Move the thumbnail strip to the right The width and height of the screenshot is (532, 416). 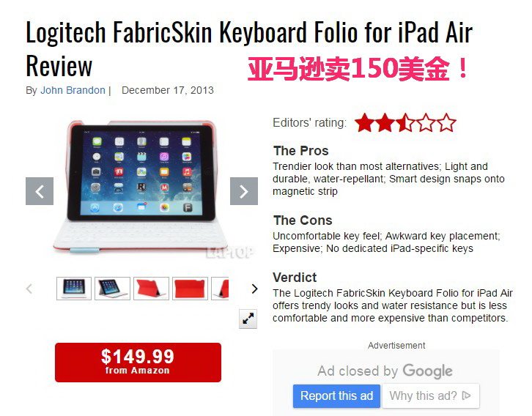point(254,289)
